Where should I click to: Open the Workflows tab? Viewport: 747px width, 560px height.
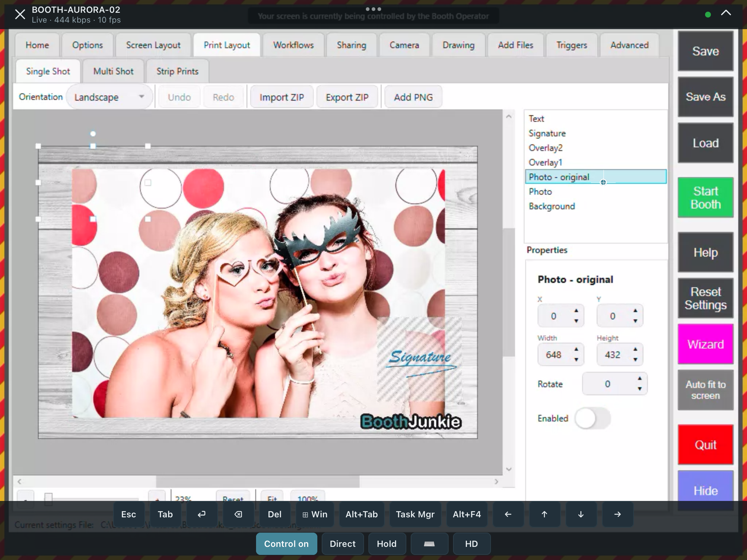click(x=294, y=45)
